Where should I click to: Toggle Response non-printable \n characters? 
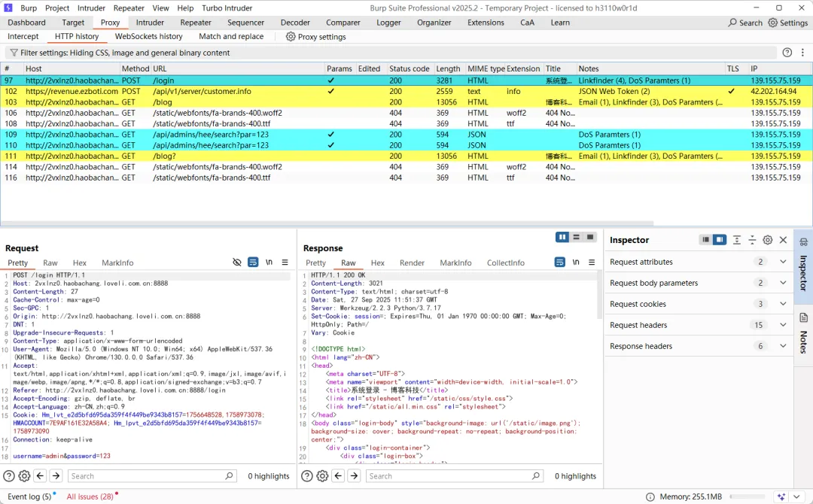(576, 262)
